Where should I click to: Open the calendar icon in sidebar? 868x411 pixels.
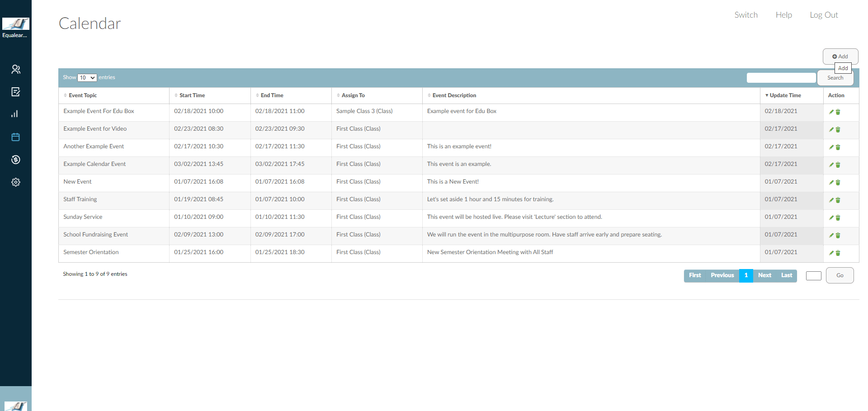(16, 137)
